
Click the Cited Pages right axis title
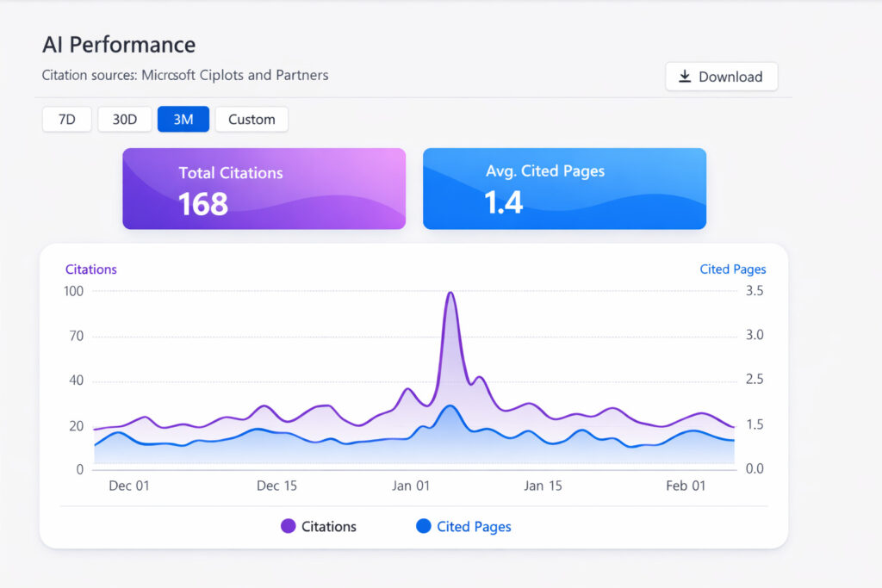point(733,269)
